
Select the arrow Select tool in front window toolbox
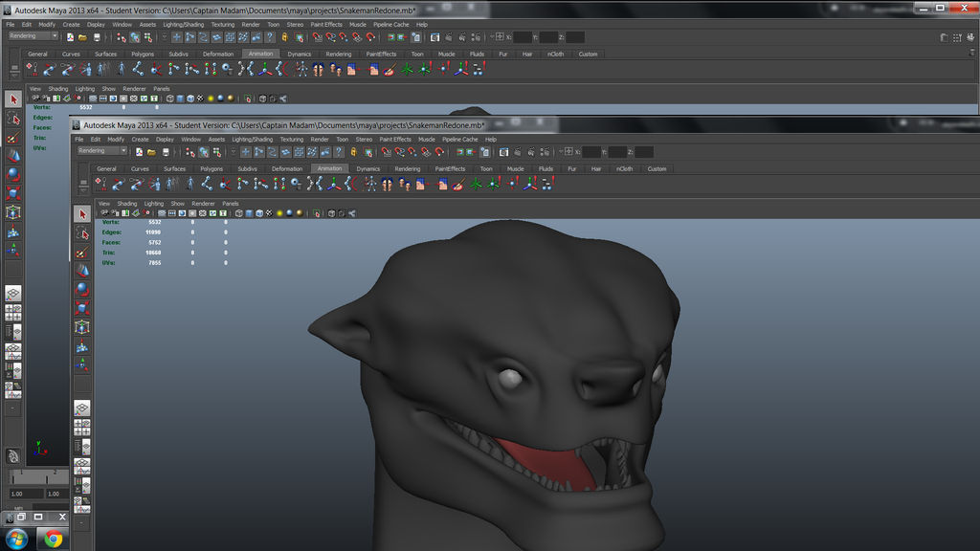pos(82,213)
